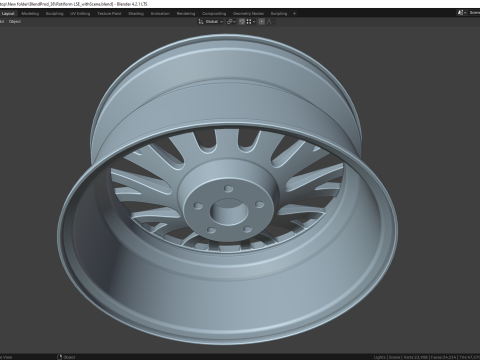Viewport: 480px width, 360px height.
Task: Add a new workspace with plus button
Action: 294,14
